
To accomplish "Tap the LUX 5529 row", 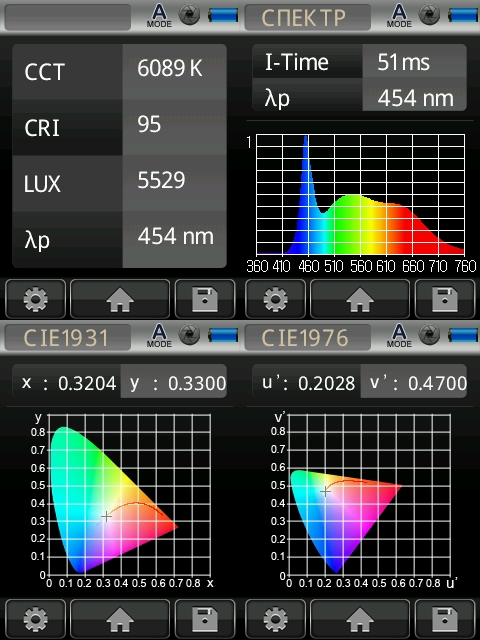I will point(119,183).
